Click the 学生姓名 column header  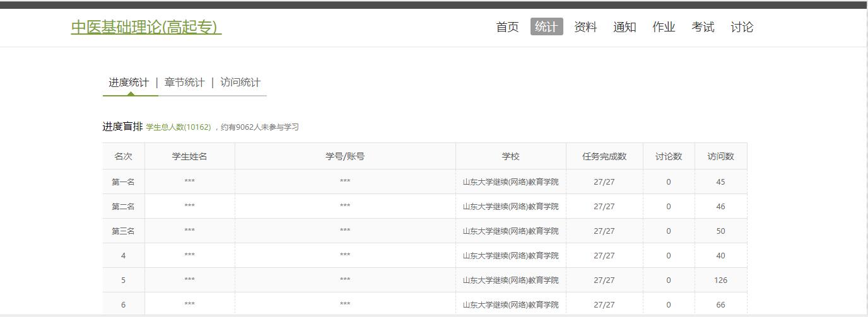coord(189,156)
